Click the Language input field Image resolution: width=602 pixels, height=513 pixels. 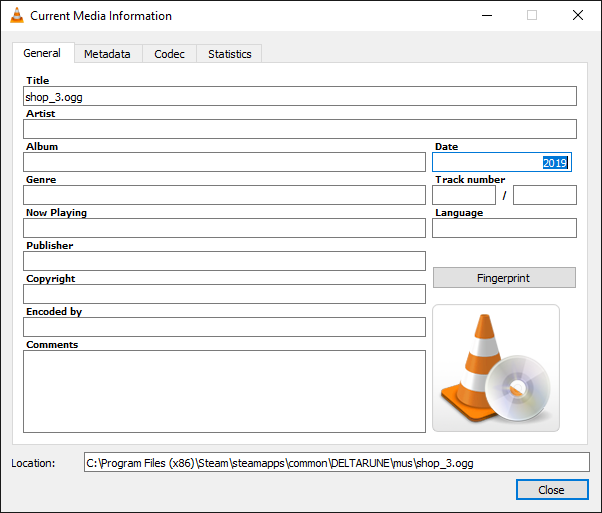tap(504, 228)
